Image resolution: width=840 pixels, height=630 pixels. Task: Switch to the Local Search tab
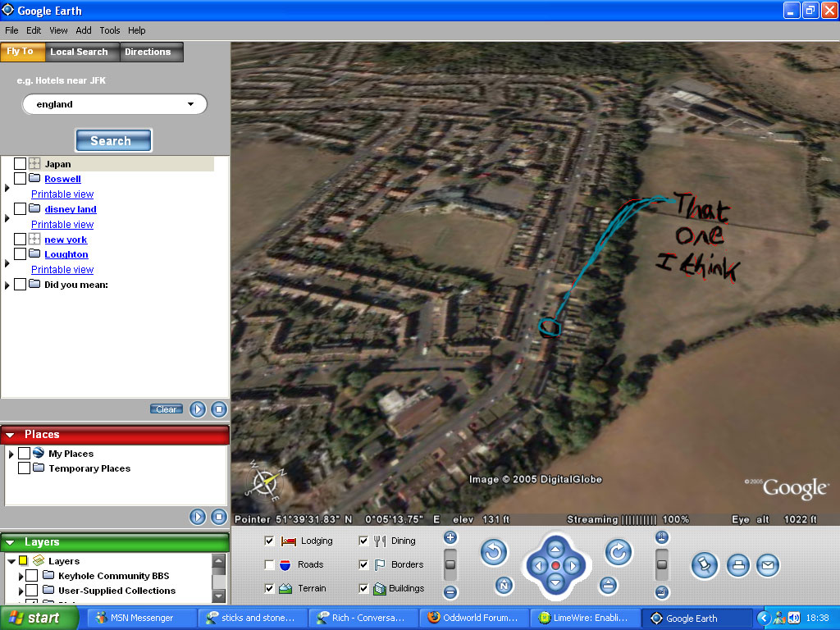79,52
